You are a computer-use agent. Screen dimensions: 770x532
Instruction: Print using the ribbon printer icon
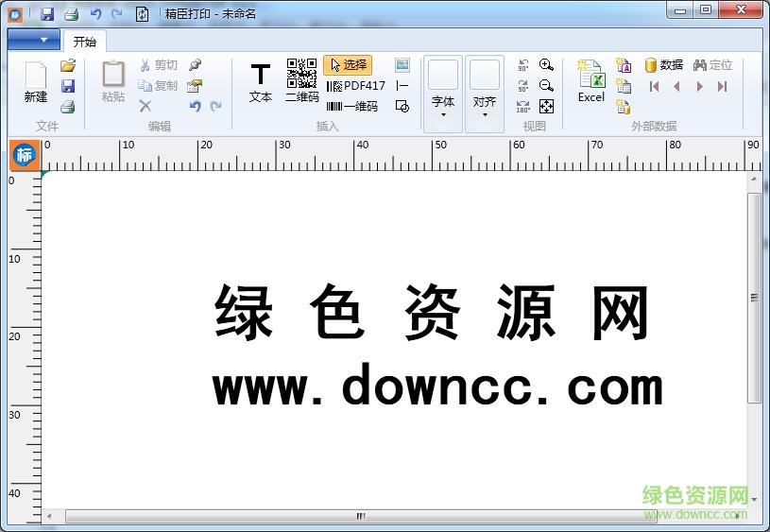tap(68, 107)
